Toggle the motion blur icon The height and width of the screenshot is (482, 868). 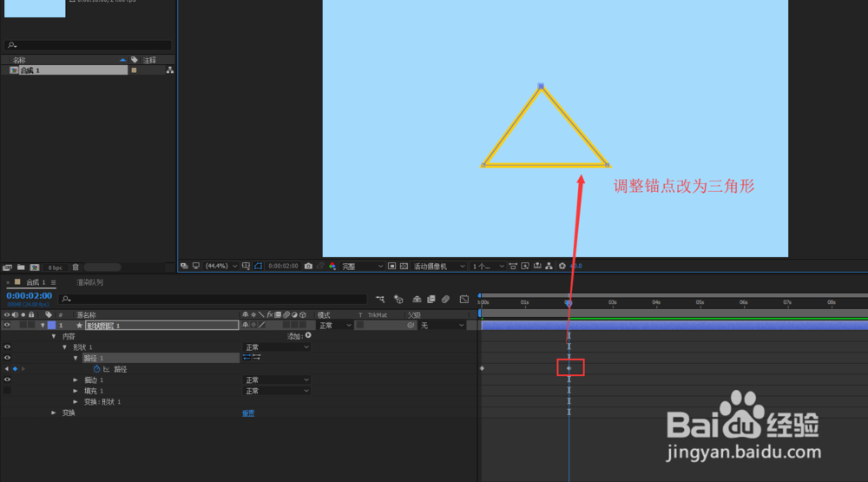[x=445, y=299]
